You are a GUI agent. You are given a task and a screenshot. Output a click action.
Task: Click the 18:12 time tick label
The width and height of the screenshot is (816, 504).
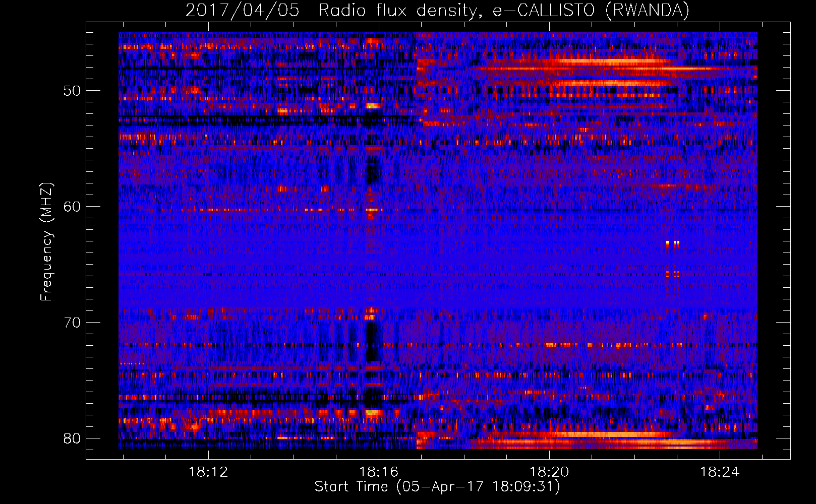[208, 472]
